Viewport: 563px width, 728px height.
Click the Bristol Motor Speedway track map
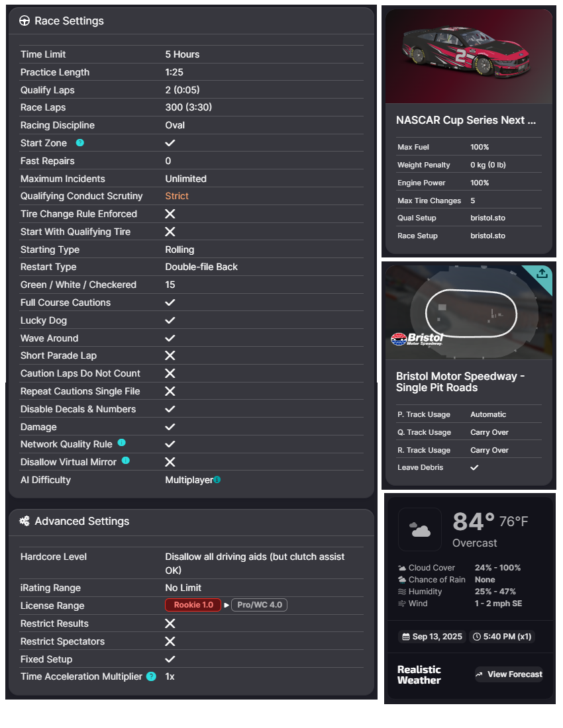(x=469, y=312)
